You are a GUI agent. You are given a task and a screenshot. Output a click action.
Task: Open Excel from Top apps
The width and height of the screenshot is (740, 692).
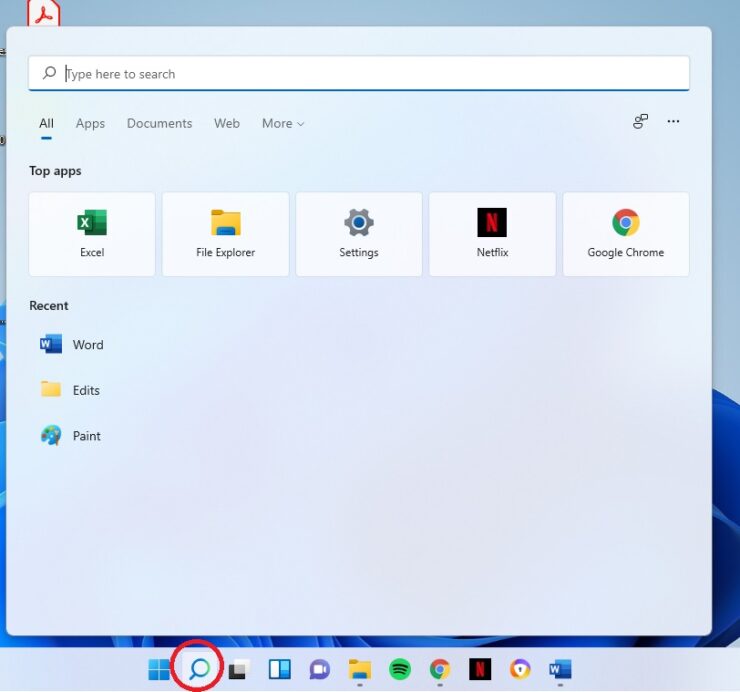pos(92,234)
